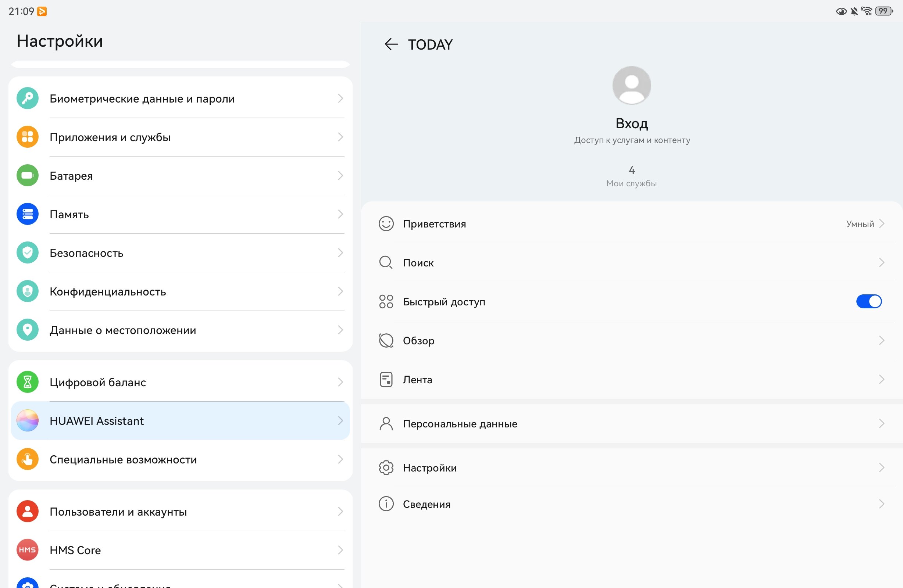This screenshot has width=903, height=588.
Task: Tap the HMS Core icon
Action: 27,550
